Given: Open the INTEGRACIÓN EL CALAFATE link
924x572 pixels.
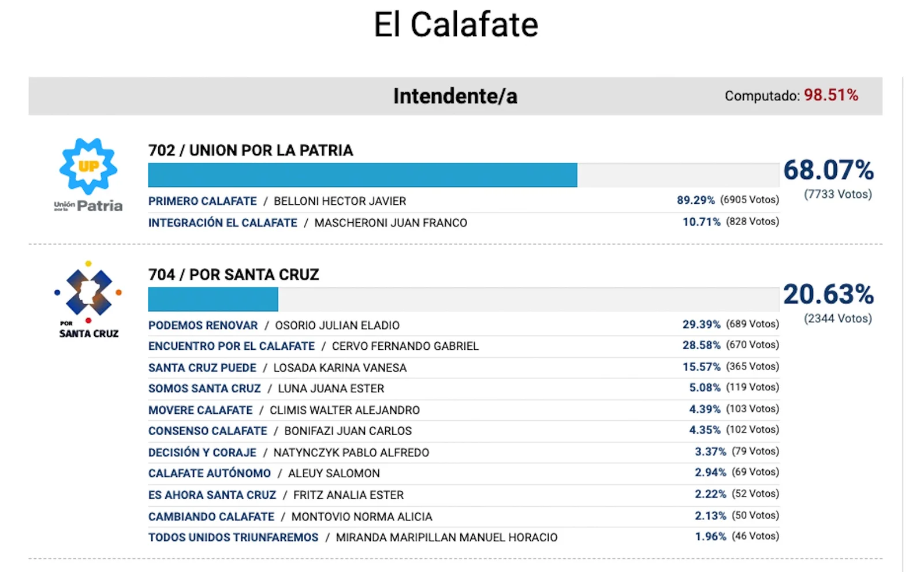Looking at the screenshot, I should [222, 223].
